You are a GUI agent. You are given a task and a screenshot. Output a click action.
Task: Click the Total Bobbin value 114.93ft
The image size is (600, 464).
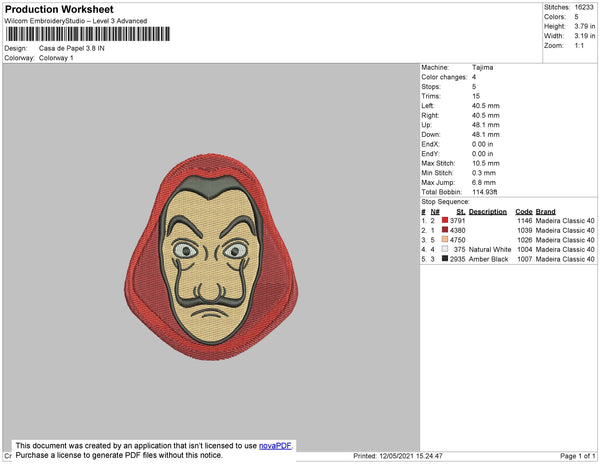click(x=485, y=191)
